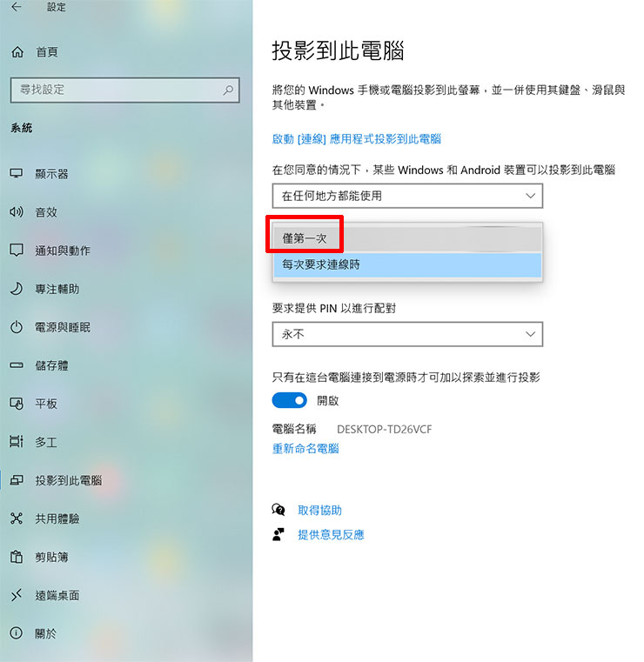The height and width of the screenshot is (662, 644).
Task: Click the 提供意見反應 link
Action: pos(331,534)
